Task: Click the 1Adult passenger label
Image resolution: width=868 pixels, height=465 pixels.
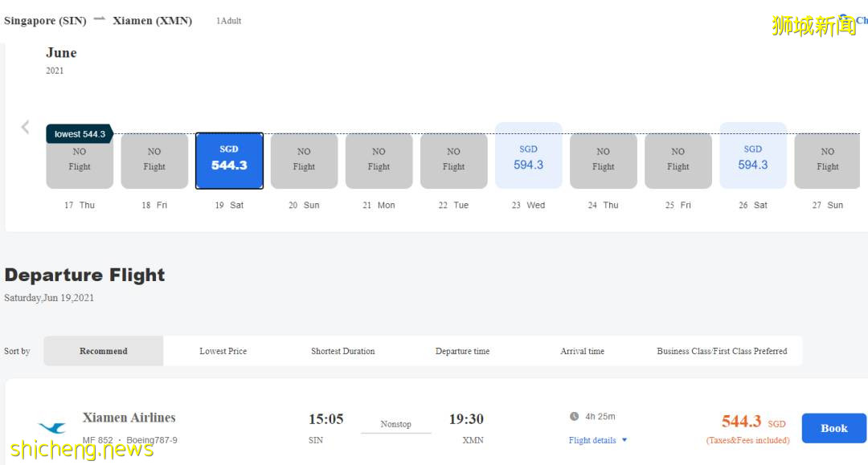Action: [x=228, y=21]
